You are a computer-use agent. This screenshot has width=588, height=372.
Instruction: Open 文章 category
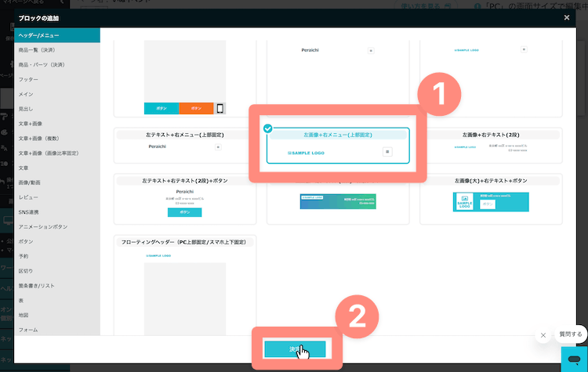(57, 168)
